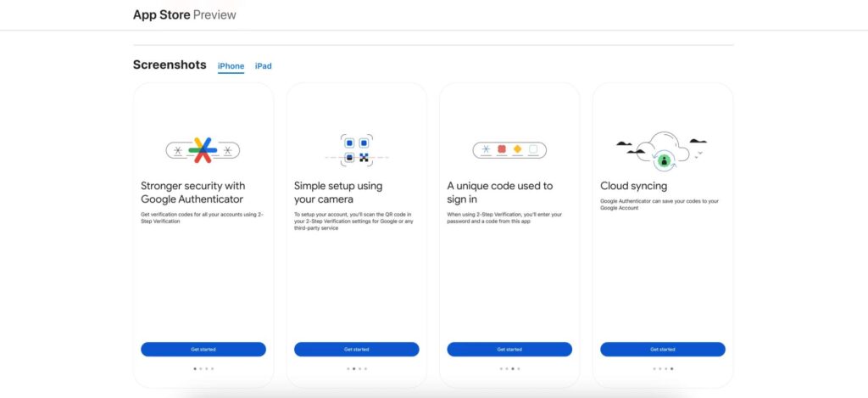Screen dimensions: 868x398
Task: Open the Cloud syncing screenshot thumbnail
Action: click(663, 235)
